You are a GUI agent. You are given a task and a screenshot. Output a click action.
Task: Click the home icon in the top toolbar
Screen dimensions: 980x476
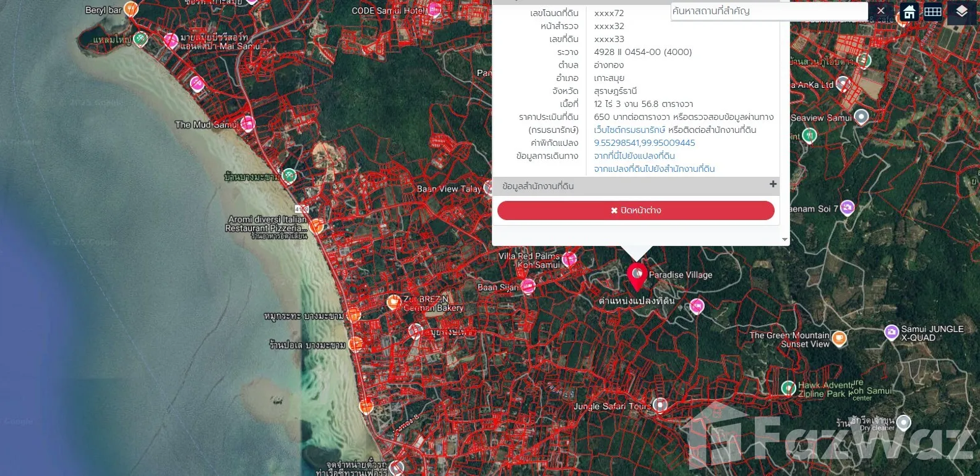tap(909, 12)
